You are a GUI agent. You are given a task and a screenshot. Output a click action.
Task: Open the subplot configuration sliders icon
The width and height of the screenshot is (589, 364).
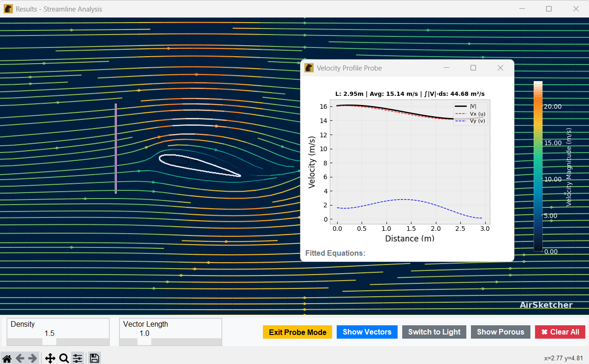pos(77,358)
